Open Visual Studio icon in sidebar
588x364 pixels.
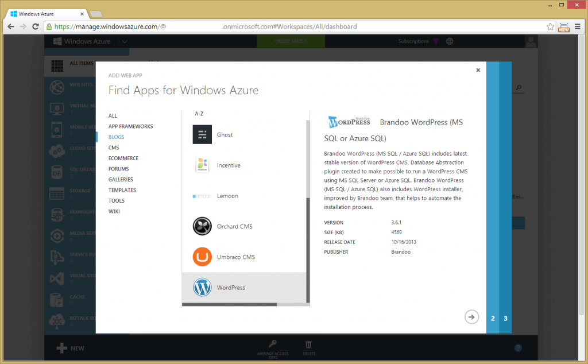point(57,278)
